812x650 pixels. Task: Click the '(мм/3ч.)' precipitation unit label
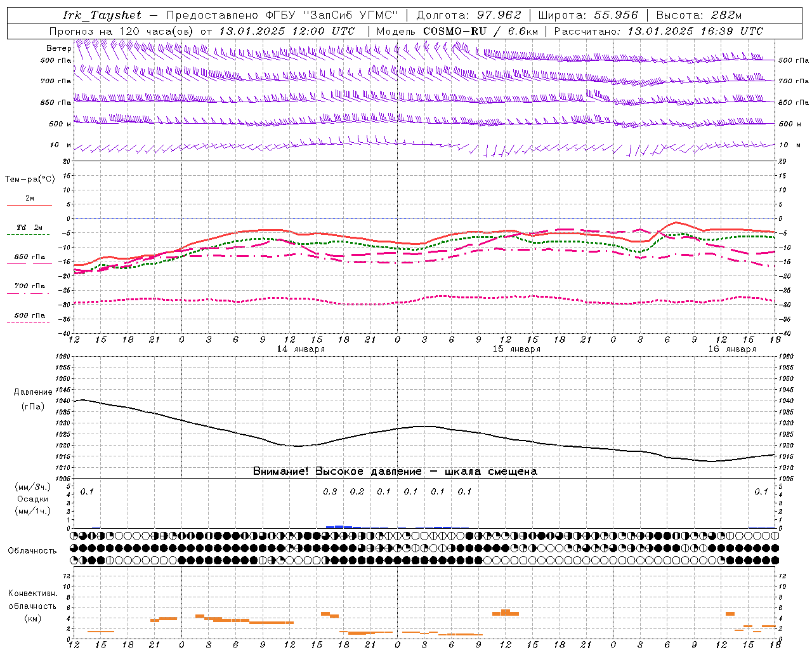point(32,487)
